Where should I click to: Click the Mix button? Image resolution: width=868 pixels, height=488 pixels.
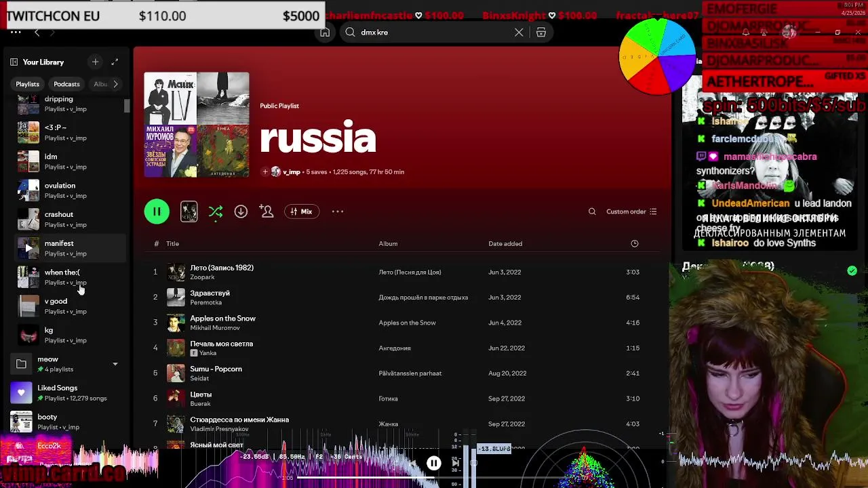tap(302, 211)
